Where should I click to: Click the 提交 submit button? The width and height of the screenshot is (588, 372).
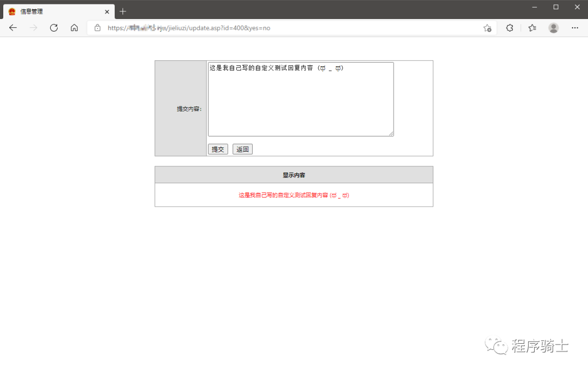pyautogui.click(x=218, y=148)
